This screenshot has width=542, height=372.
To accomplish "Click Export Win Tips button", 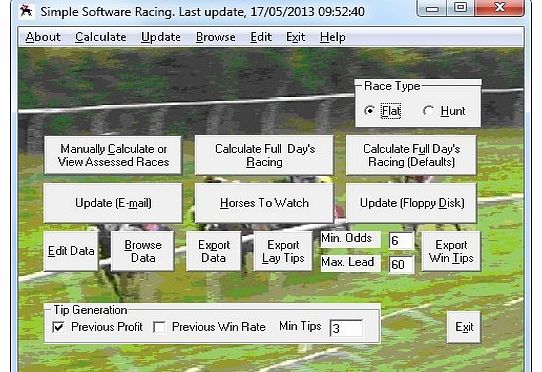I will 451,251.
